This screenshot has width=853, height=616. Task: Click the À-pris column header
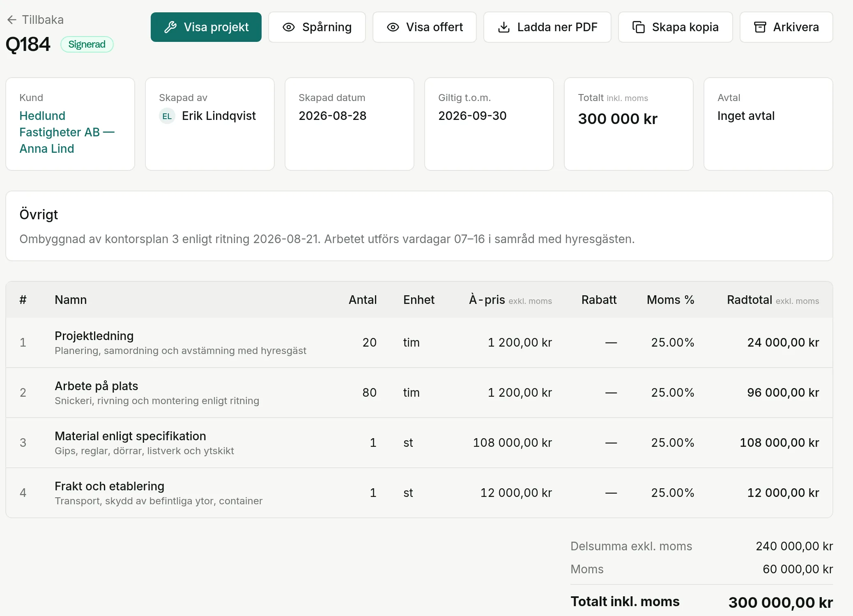[x=510, y=300]
